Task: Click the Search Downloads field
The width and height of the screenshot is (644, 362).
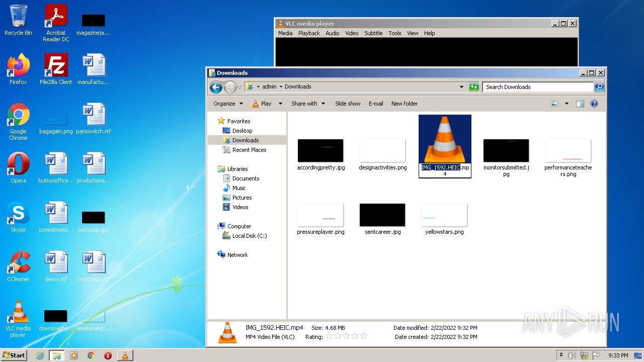Action: click(x=538, y=87)
